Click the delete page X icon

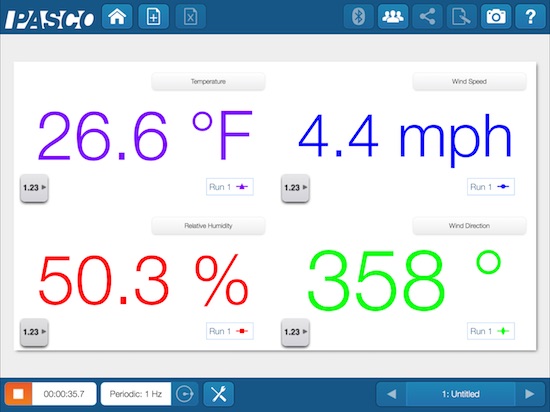(x=190, y=16)
